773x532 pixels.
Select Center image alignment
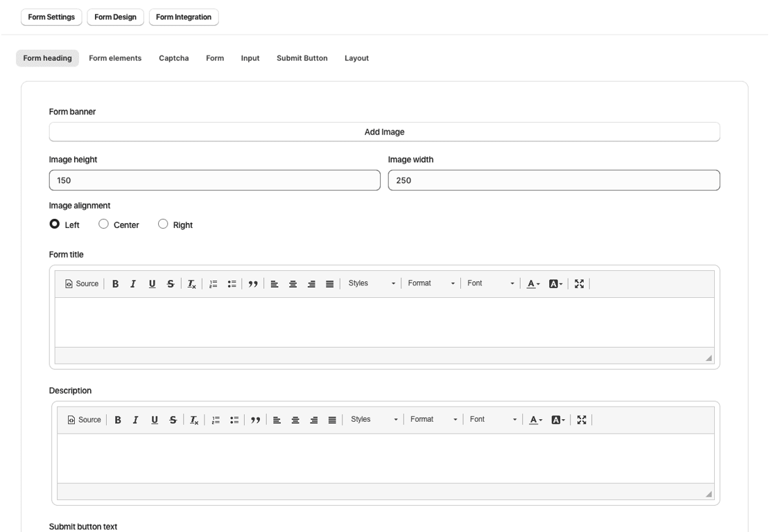(103, 224)
